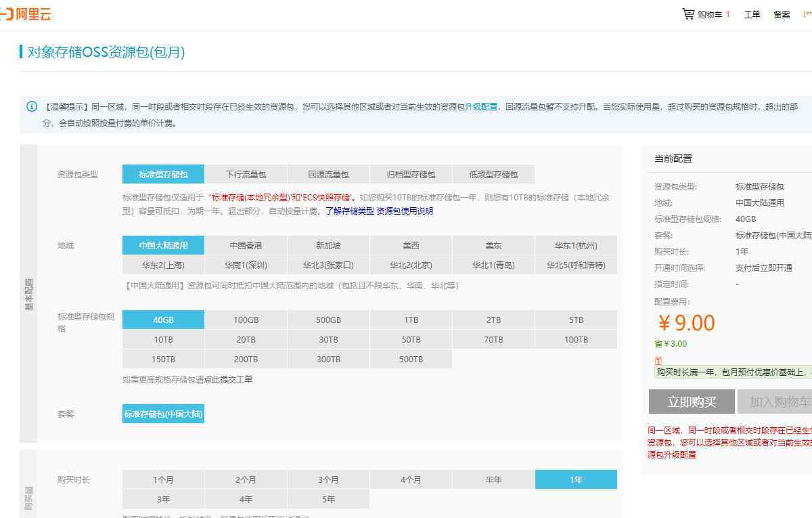
Task: Choose the 华北5(呼和浩特) region
Action: 576,265
